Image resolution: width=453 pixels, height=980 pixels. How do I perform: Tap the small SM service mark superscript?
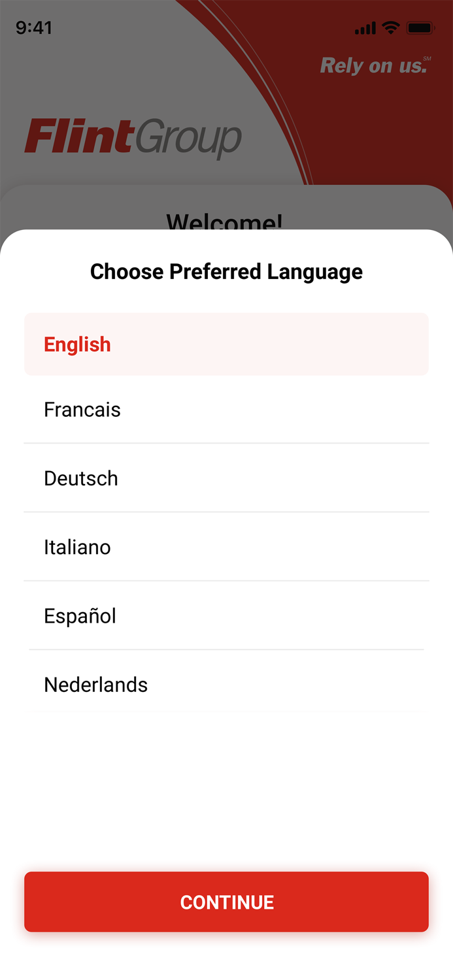427,59
